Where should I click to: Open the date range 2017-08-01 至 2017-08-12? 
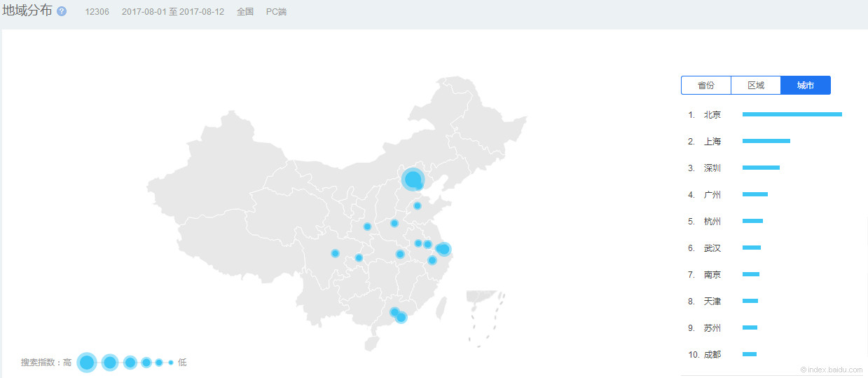[x=173, y=12]
